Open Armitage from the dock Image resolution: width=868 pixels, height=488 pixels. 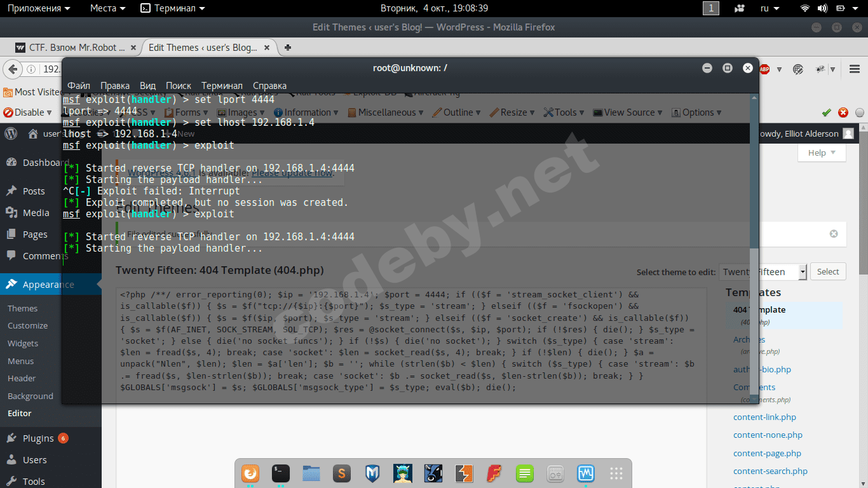(x=403, y=473)
